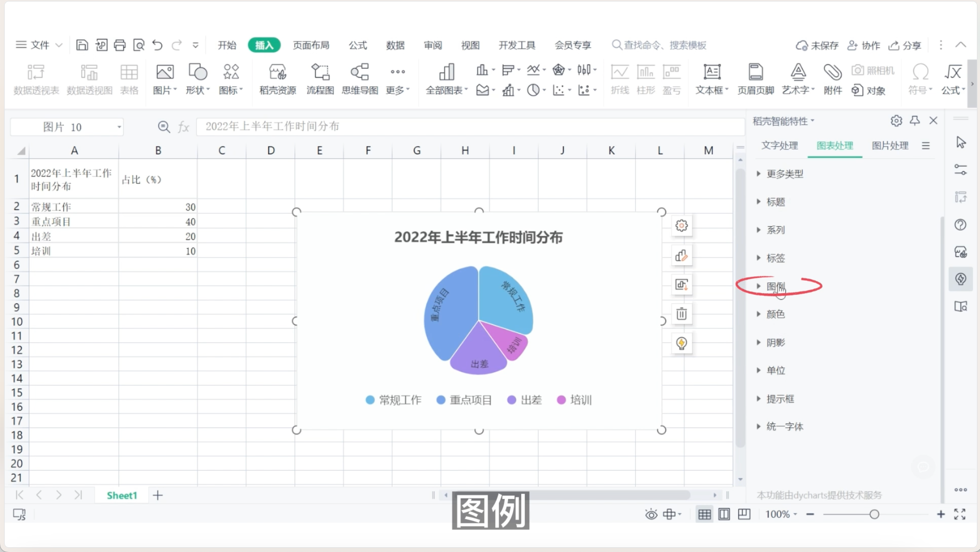Click the chart settings gear icon
Viewport: 980px width, 552px height.
point(682,226)
